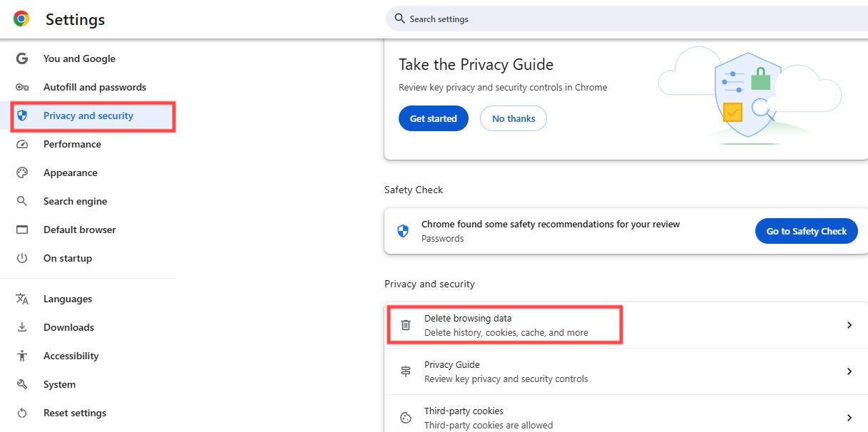
Task: Click the Get started button
Action: pyautogui.click(x=433, y=118)
